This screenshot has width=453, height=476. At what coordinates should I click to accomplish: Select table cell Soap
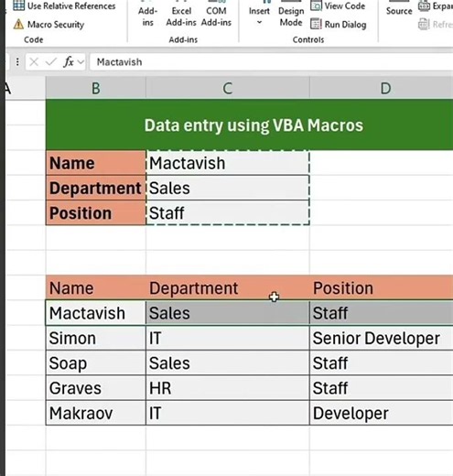click(x=96, y=363)
